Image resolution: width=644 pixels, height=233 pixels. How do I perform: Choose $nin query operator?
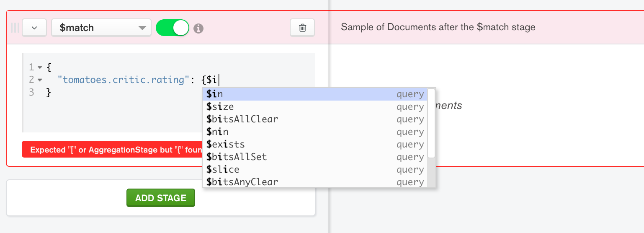315,132
